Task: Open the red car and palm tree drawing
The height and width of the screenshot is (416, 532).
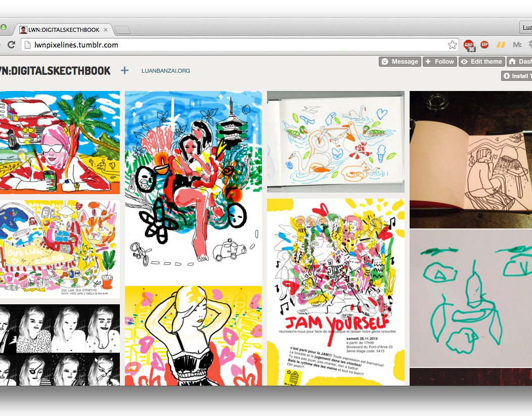Action: tap(60, 143)
